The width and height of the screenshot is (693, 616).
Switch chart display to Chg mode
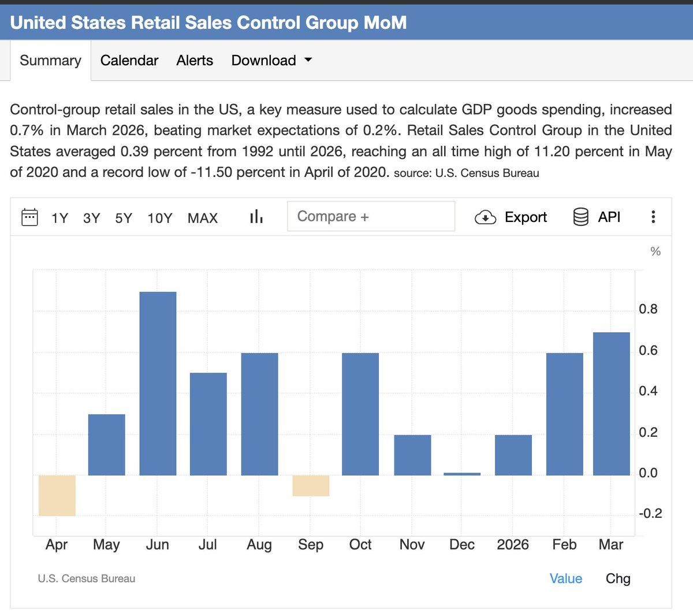pos(617,578)
